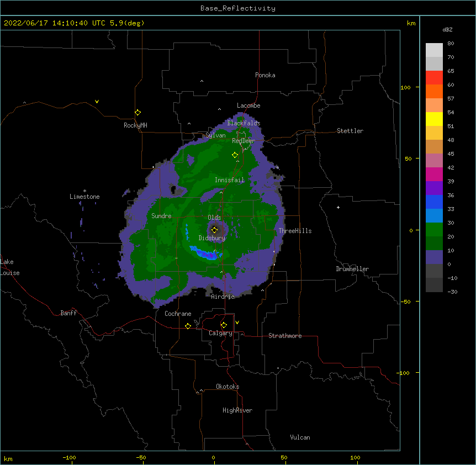The height and width of the screenshot is (465, 476).
Task: Select the radar site diamond between Olds and Didsbury
Action: [214, 230]
